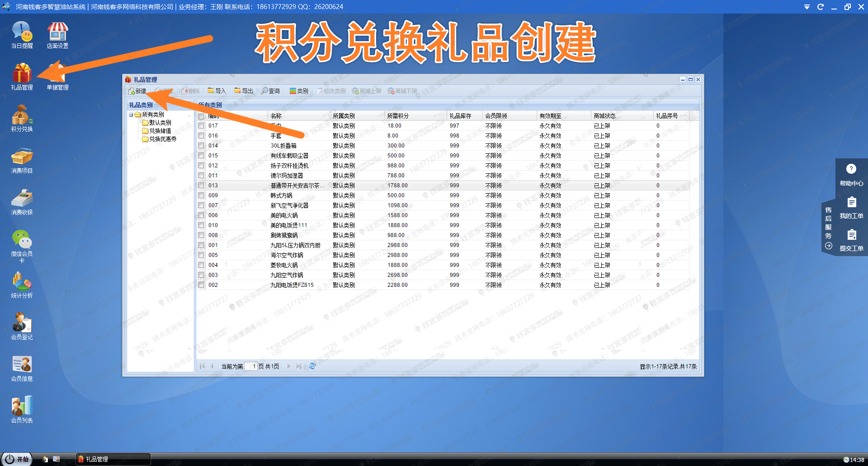Image resolution: width=868 pixels, height=466 pixels.
Task: Click the refresh icon in the title bar
Action: click(821, 7)
